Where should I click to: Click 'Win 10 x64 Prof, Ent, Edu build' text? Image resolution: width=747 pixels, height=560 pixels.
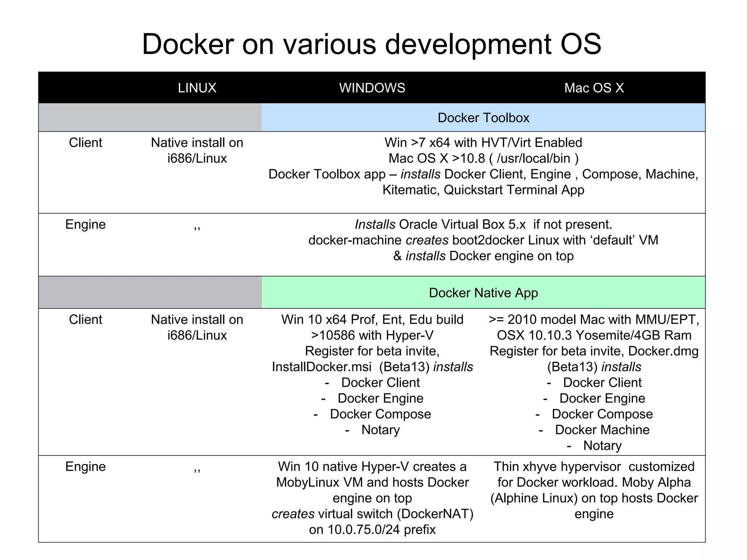click(372, 319)
